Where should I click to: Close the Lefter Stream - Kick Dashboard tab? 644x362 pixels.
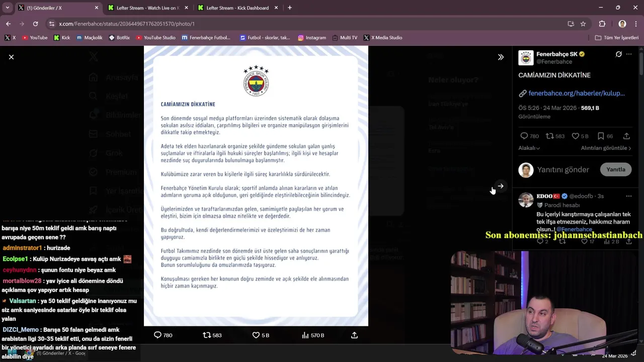pos(276,8)
